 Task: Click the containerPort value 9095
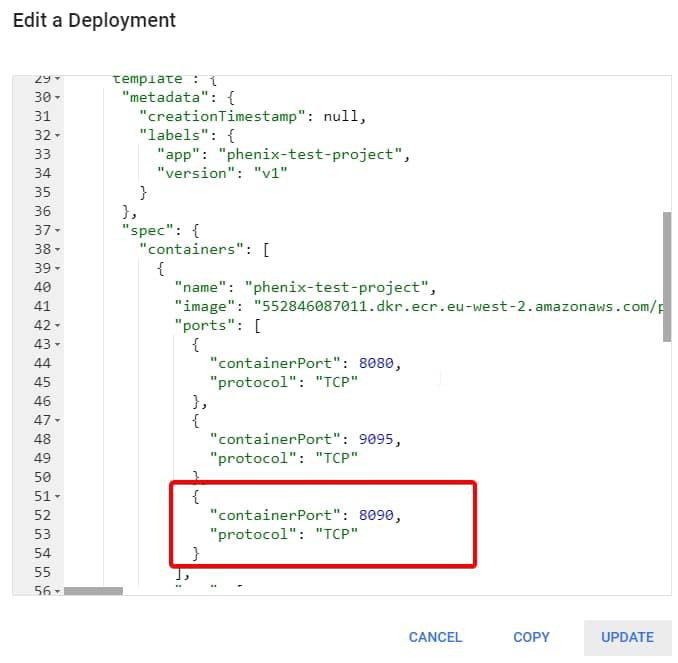click(376, 439)
